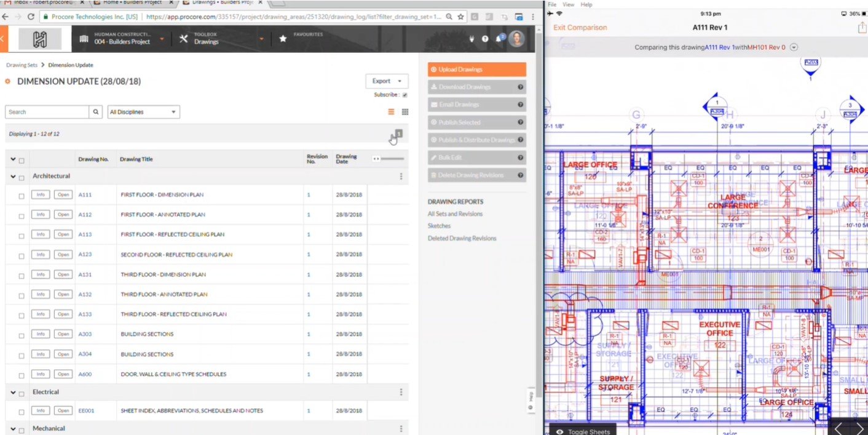Switch to list view icon
The height and width of the screenshot is (435, 868).
point(391,112)
